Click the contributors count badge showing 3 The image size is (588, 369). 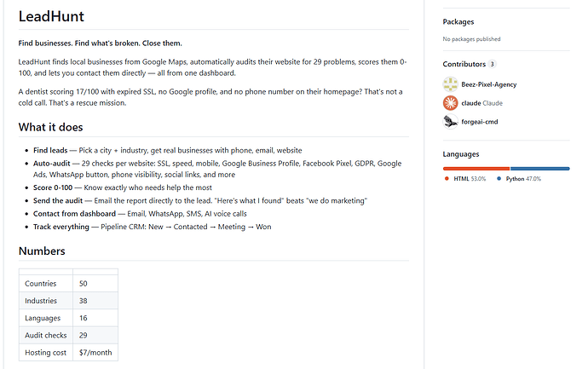[x=492, y=64]
